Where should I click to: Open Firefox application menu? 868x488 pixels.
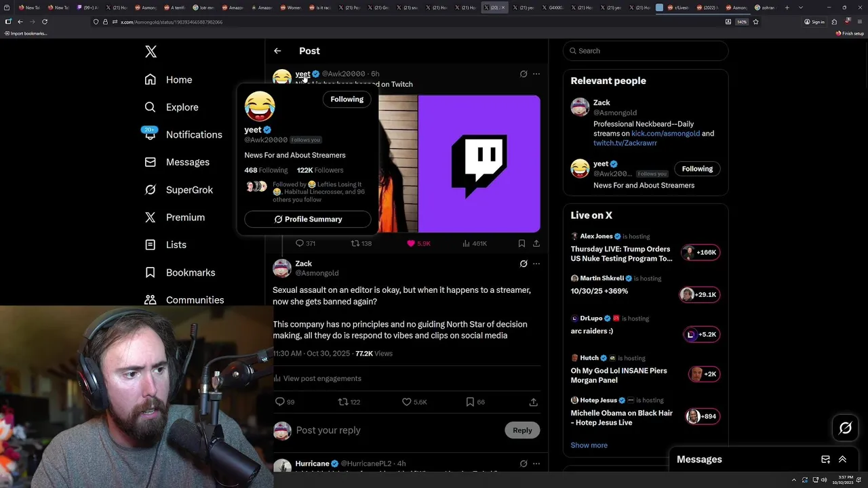[860, 22]
